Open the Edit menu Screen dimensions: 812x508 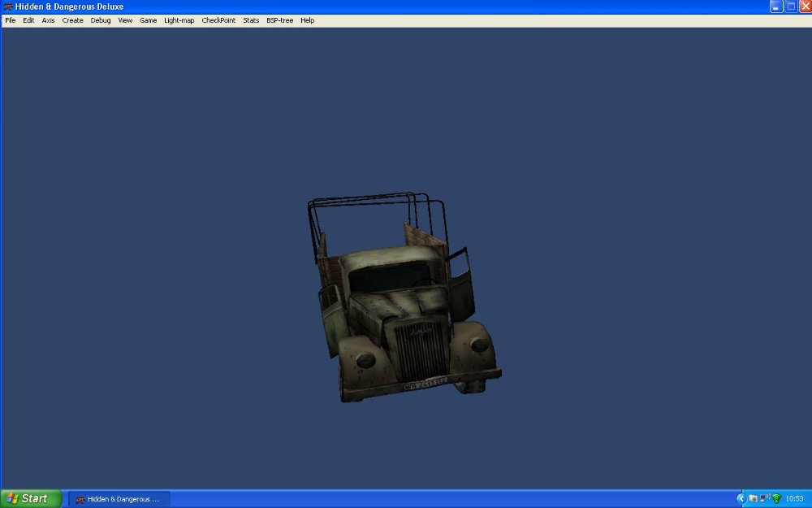tap(28, 20)
